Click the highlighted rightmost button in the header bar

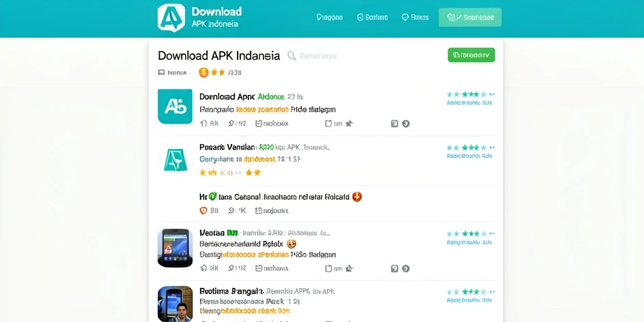pyautogui.click(x=470, y=17)
